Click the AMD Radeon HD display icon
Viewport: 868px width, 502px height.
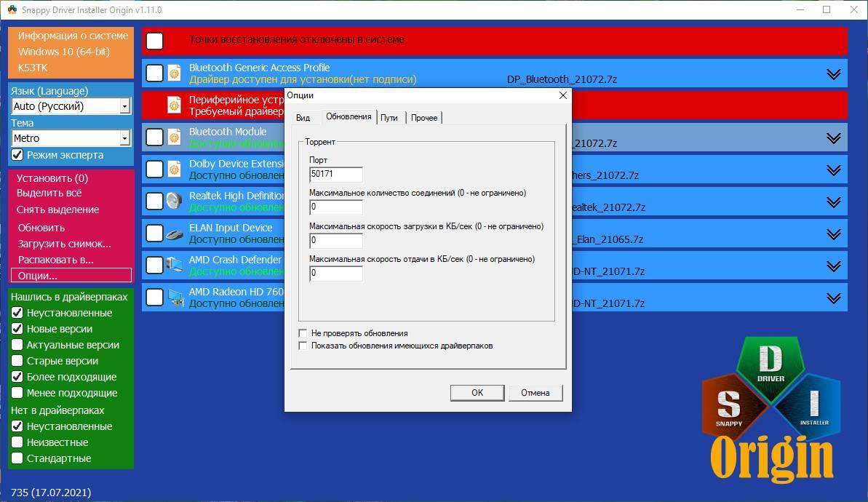click(175, 298)
